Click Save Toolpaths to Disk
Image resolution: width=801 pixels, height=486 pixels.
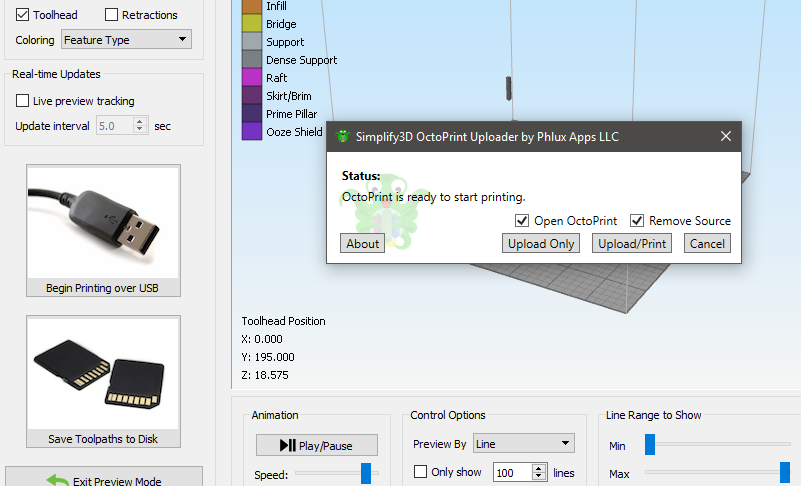pyautogui.click(x=104, y=381)
